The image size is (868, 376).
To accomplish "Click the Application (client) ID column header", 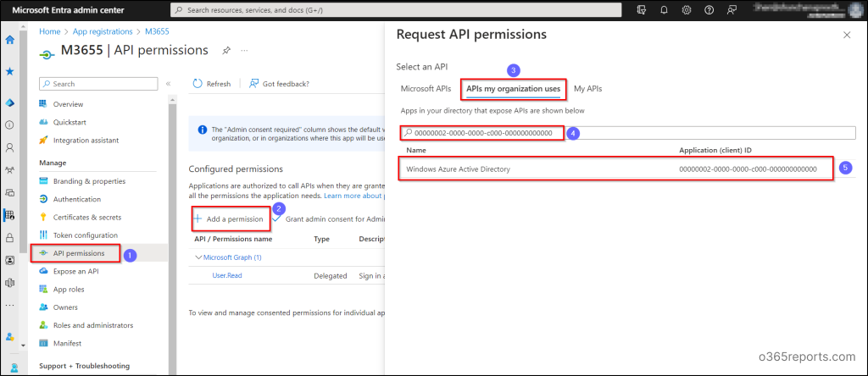I will point(715,151).
